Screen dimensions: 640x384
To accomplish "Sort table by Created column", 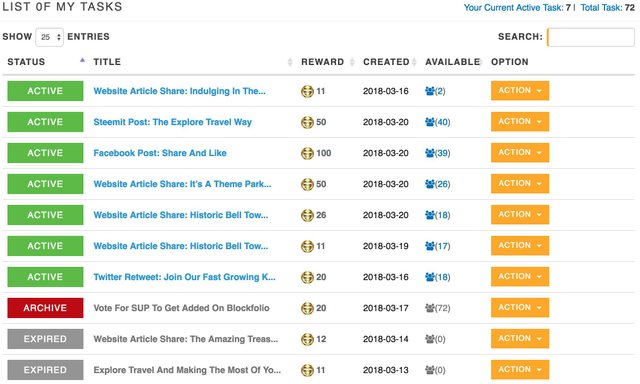I will (390, 62).
